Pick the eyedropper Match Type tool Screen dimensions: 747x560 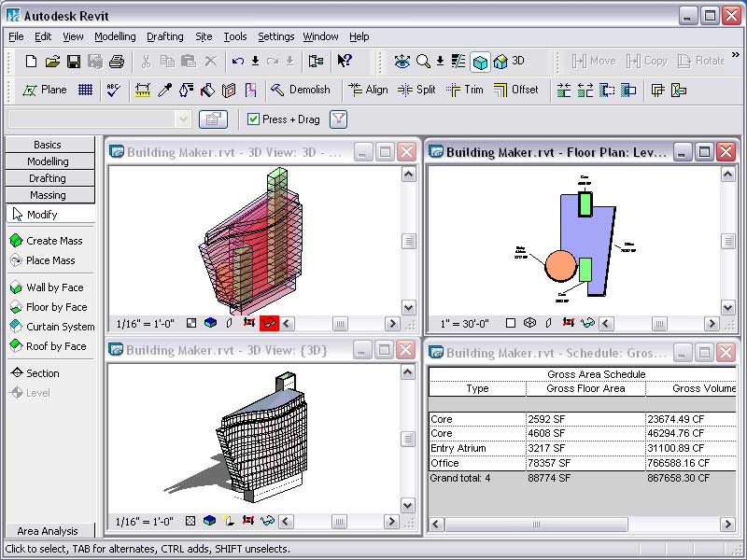[x=164, y=90]
